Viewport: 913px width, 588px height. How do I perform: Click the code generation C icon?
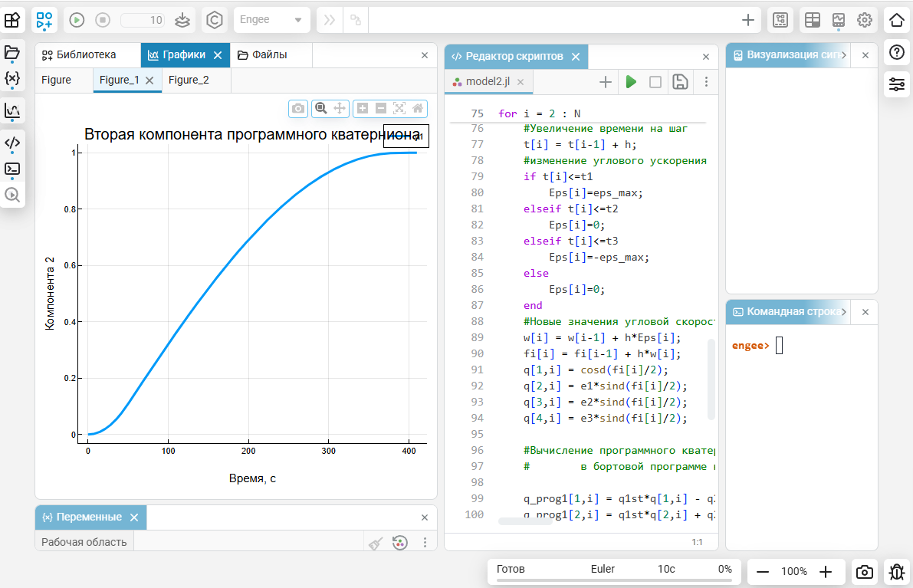point(215,20)
